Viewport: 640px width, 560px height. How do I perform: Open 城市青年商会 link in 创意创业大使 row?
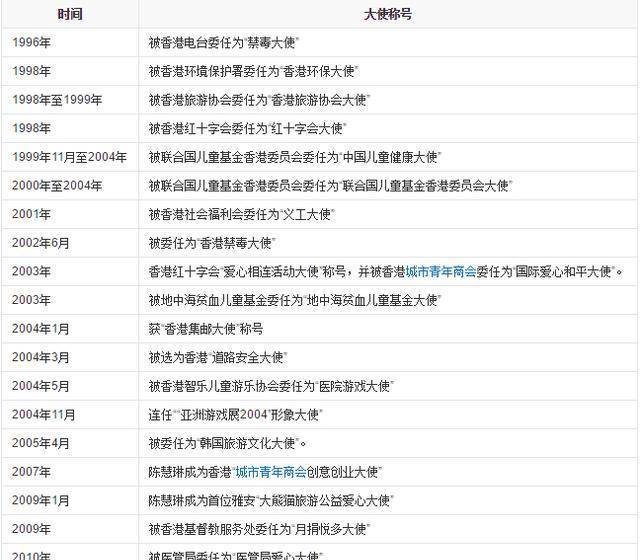click(x=271, y=472)
